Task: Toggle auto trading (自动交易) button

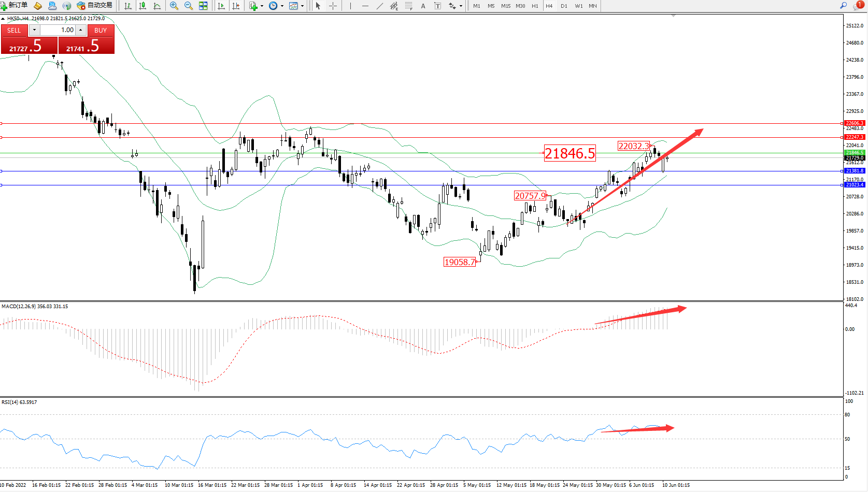Action: pos(94,6)
